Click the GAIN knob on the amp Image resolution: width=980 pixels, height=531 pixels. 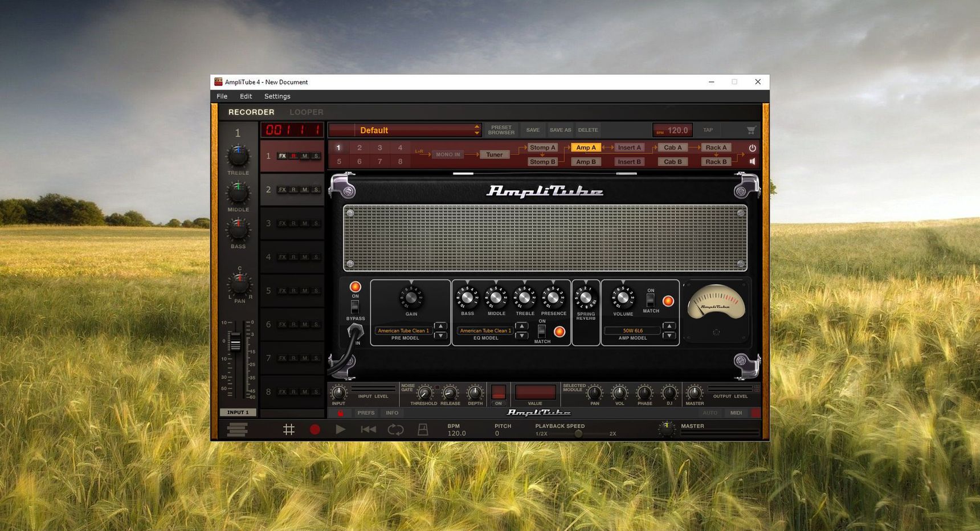[x=411, y=297]
